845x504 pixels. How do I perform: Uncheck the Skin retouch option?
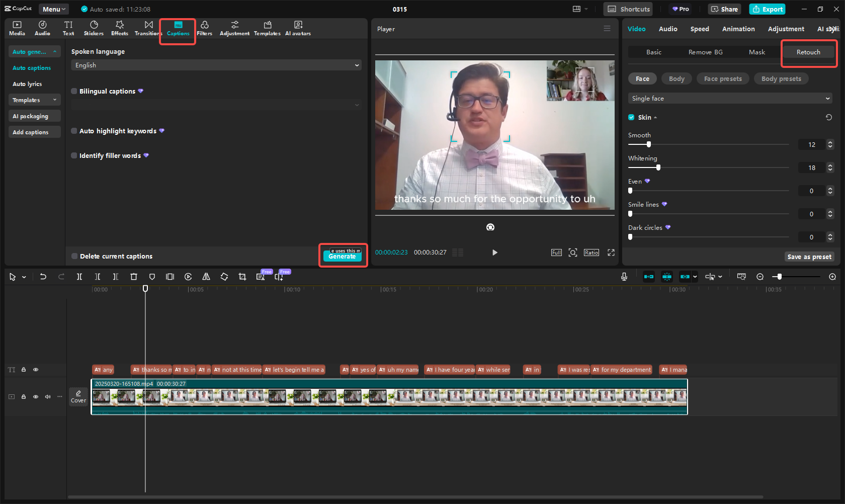click(631, 117)
